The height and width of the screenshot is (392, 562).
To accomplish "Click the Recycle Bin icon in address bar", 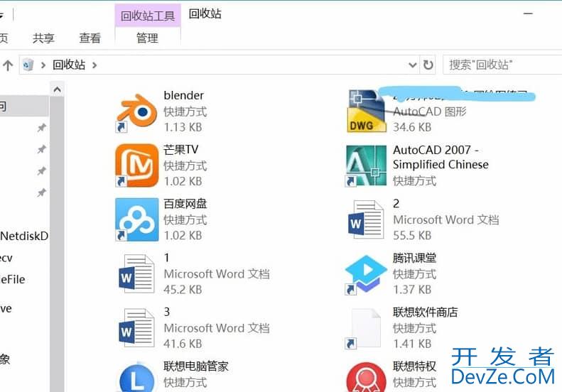I will (x=28, y=65).
